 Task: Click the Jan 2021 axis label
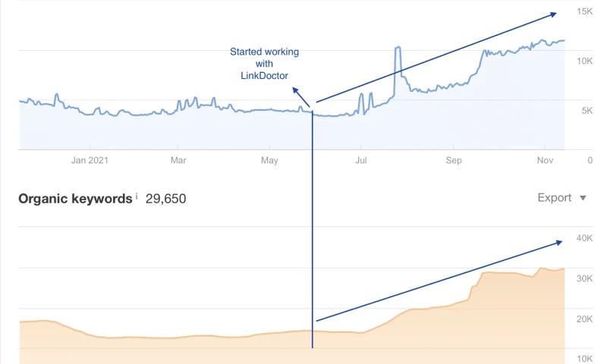coord(90,160)
